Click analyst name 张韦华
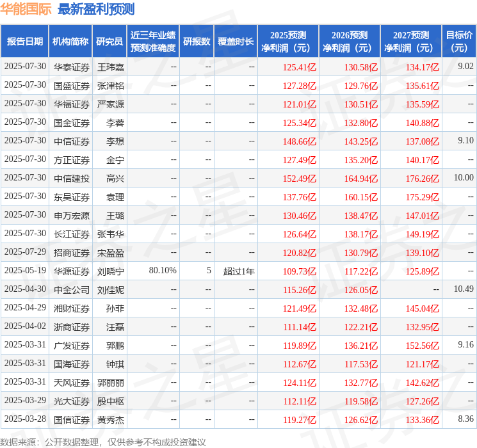The height and width of the screenshot is (448, 477). [111, 234]
